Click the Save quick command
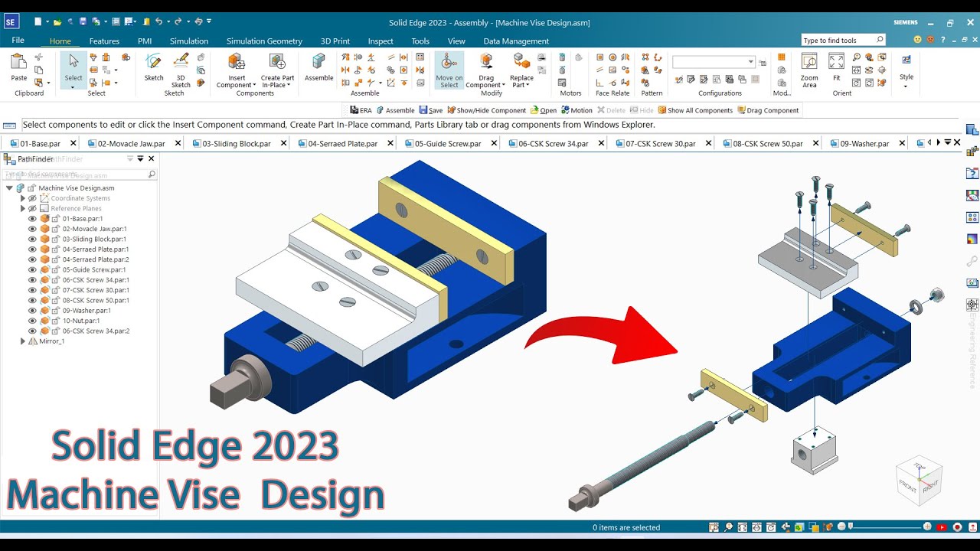The image size is (980, 551). pyautogui.click(x=430, y=110)
